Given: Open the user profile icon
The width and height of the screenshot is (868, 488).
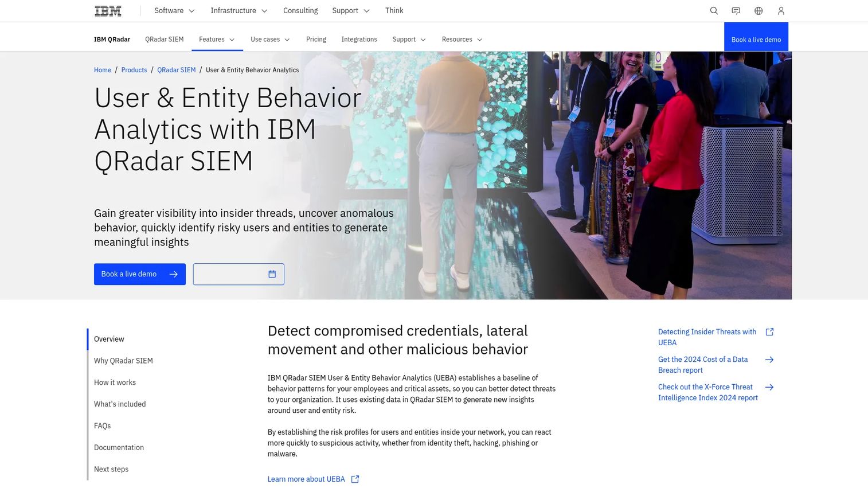Looking at the screenshot, I should tap(781, 10).
